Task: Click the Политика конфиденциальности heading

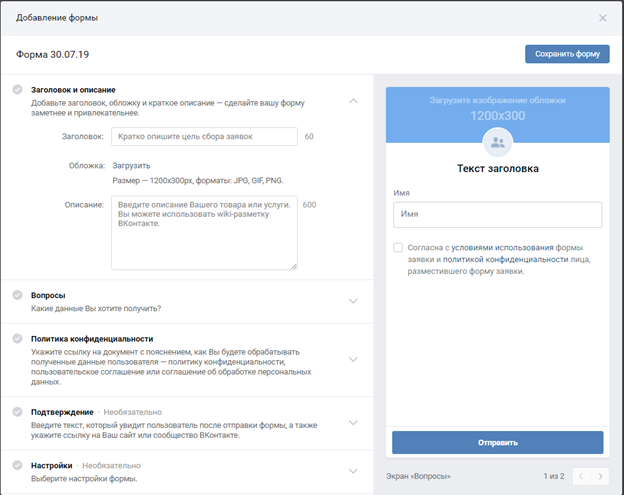Action: (x=92, y=339)
